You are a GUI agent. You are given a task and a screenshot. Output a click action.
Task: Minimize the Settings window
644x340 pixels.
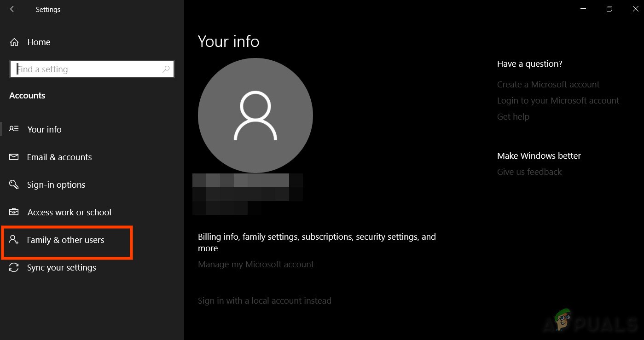click(x=583, y=9)
